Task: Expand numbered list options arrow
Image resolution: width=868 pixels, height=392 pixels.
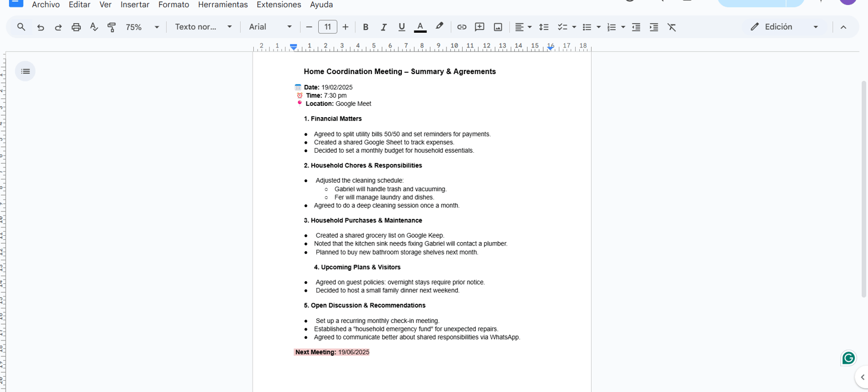Action: tap(623, 27)
